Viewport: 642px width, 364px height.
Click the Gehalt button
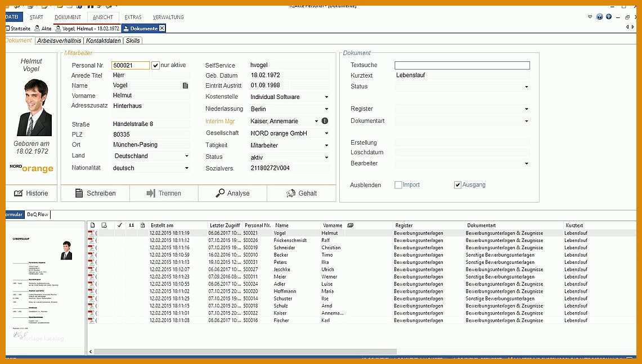[302, 194]
